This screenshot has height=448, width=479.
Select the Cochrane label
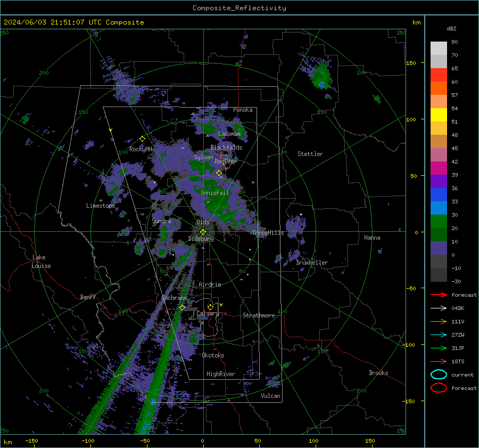(174, 298)
